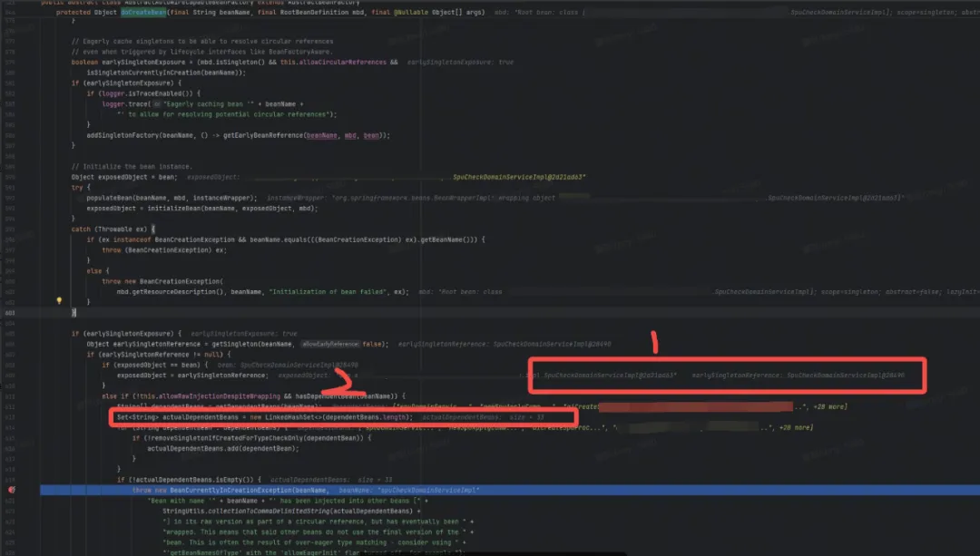980x556 pixels.
Task: Click '@Nullable Object[] args' in the method signature
Action: coord(438,12)
